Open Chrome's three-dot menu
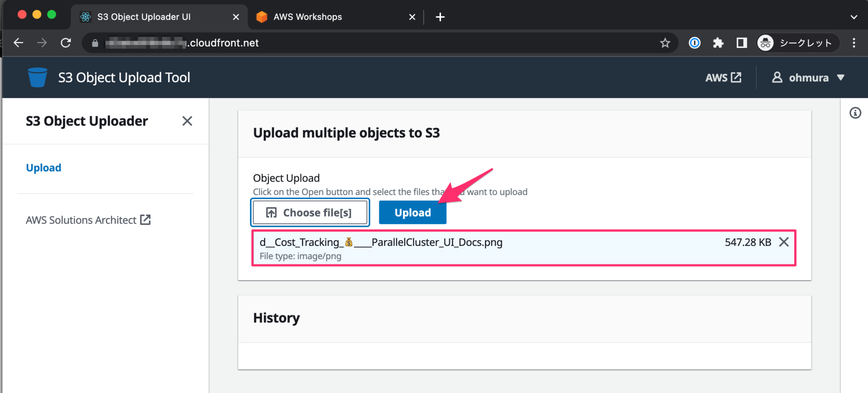Viewport: 868px width, 393px height. click(854, 43)
